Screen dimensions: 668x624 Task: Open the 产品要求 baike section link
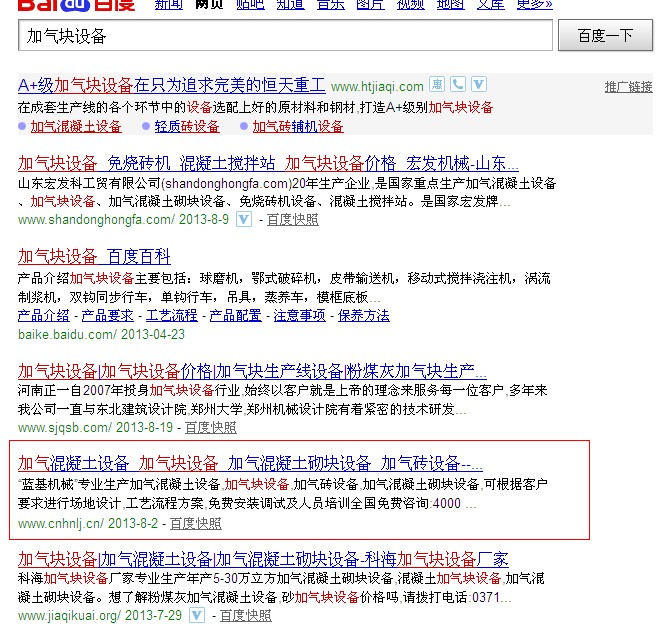(107, 316)
